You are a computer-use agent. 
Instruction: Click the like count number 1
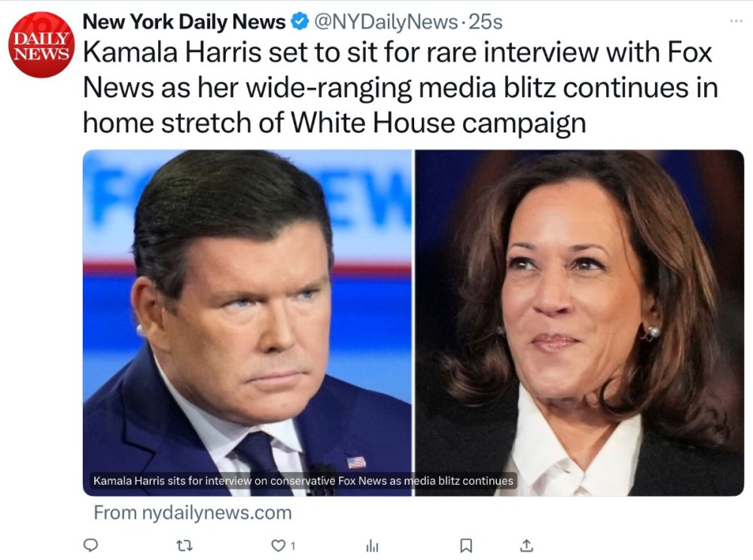293,545
